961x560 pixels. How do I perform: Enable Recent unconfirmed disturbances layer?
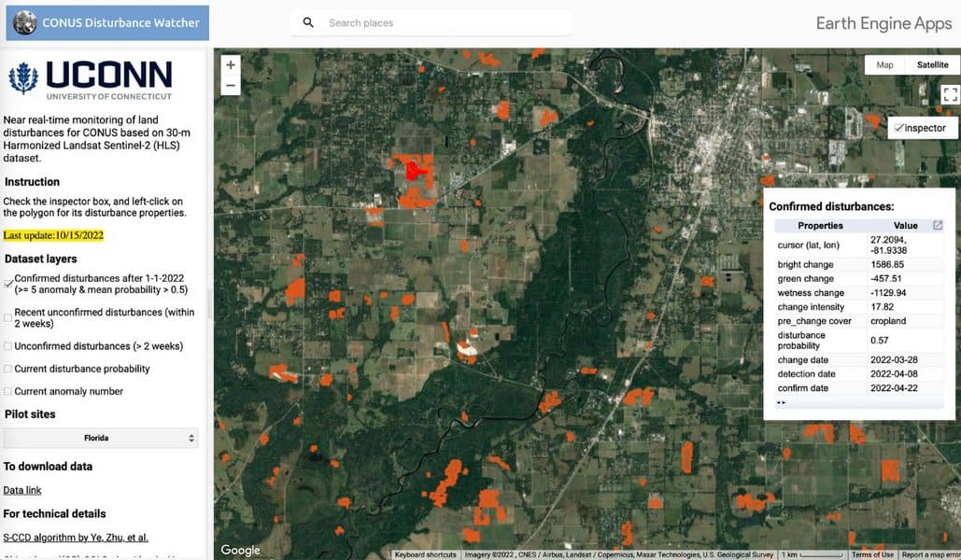8,317
